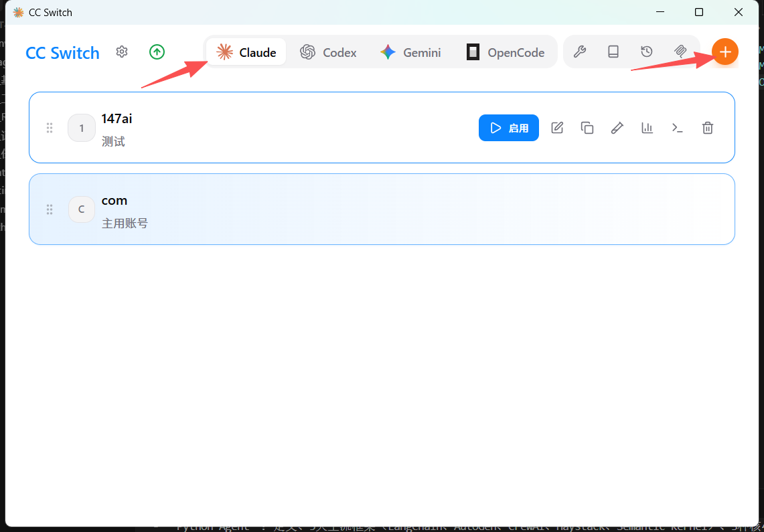Select the com provider card
Image resolution: width=764 pixels, height=532 pixels.
click(382, 209)
